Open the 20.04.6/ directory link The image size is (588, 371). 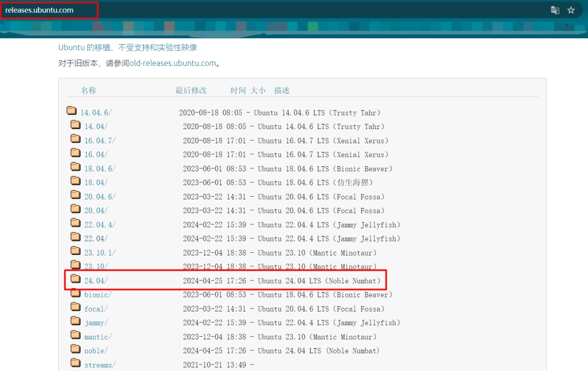pyautogui.click(x=100, y=197)
